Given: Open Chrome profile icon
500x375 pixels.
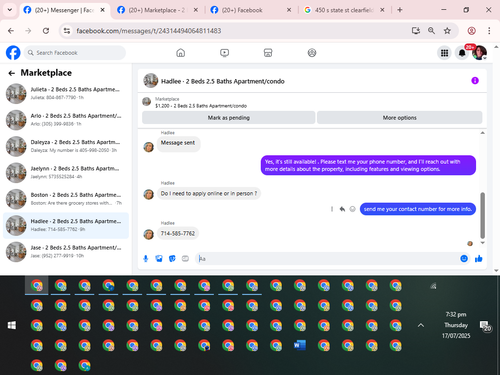Looking at the screenshot, I should [x=471, y=31].
